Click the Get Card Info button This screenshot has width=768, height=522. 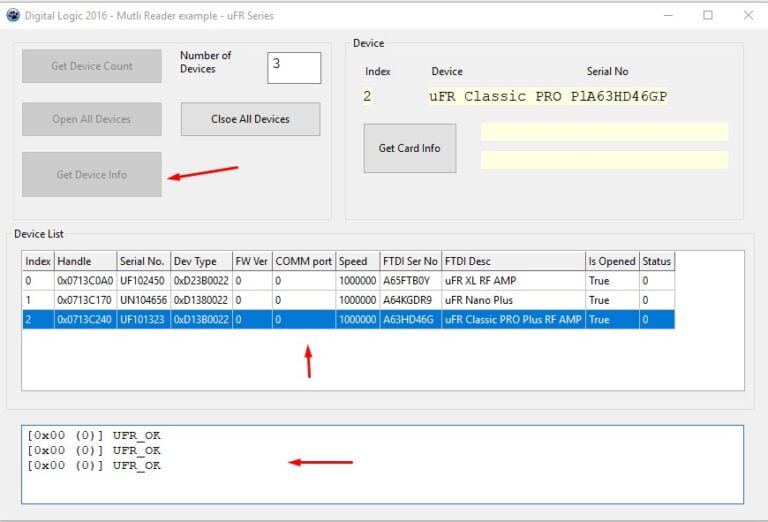tap(409, 148)
